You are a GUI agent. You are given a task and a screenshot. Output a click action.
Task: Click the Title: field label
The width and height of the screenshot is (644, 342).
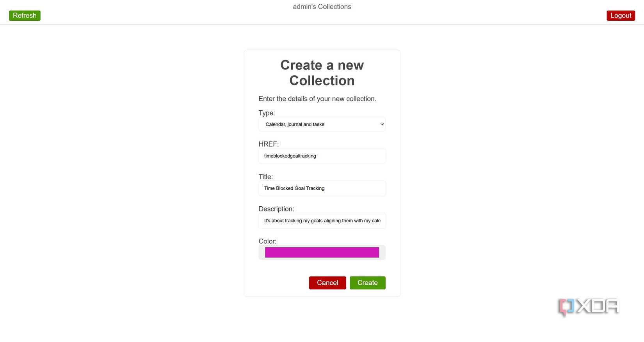(x=265, y=177)
